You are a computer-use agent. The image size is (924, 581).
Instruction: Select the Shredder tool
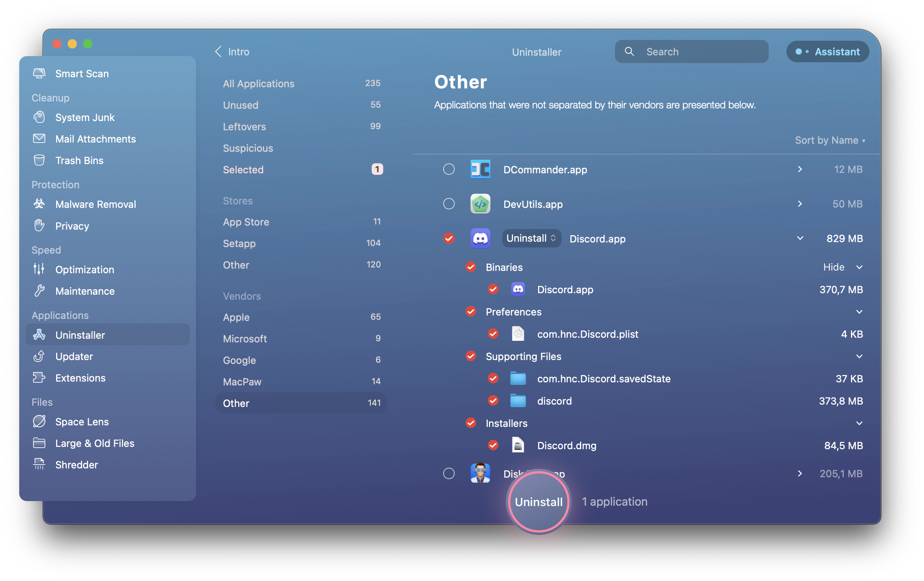(76, 465)
